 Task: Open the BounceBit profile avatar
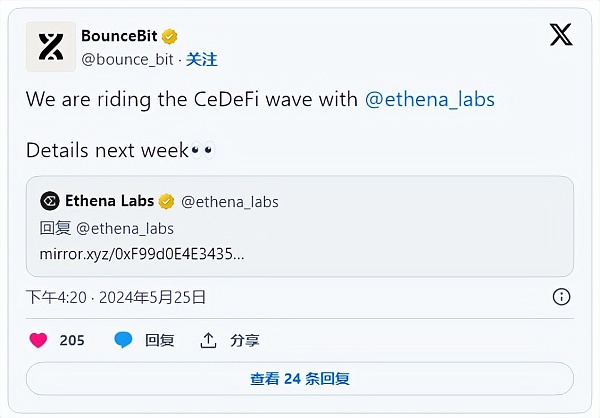click(x=51, y=46)
